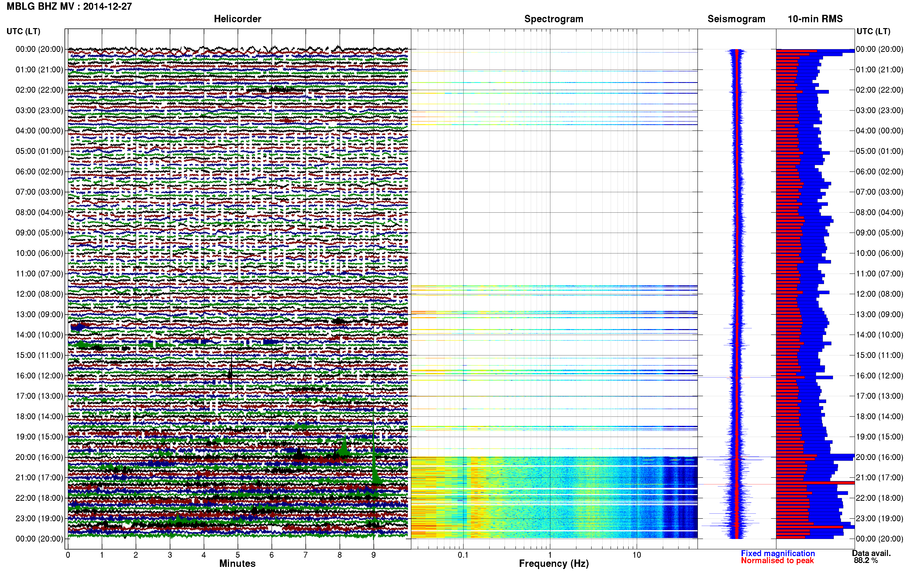Viewport: 924px width, 578px height.
Task: Click 03:00 (23:00) on the helicorder time axis
Action: coord(39,110)
